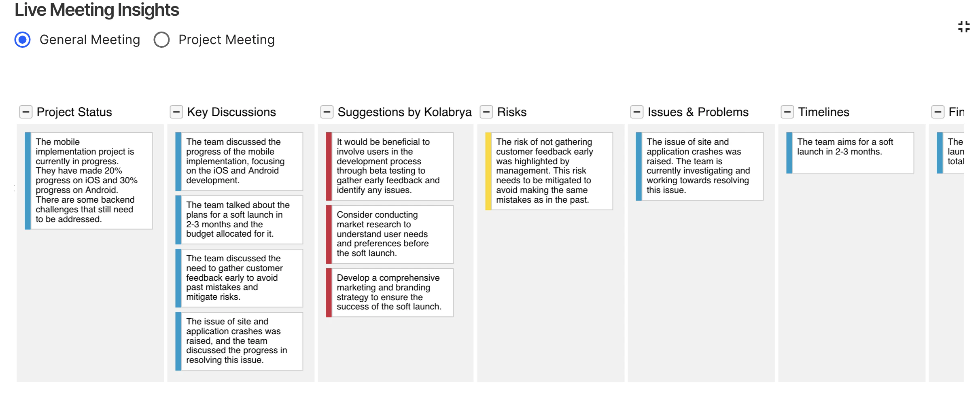Collapse the partially visible rightmost column
Screen dimensions: 980x394
(938, 112)
